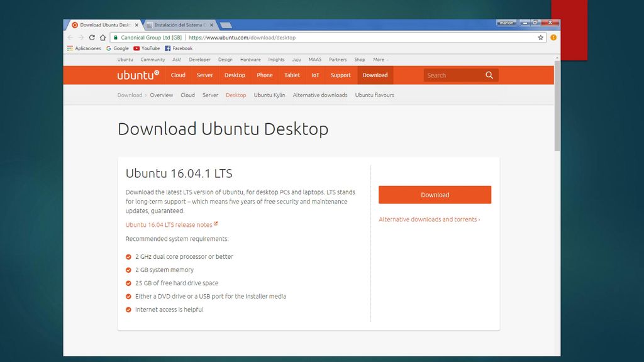Click the Ubuntu 16.04.1 LTS heading
The height and width of the screenshot is (362, 644).
click(179, 173)
